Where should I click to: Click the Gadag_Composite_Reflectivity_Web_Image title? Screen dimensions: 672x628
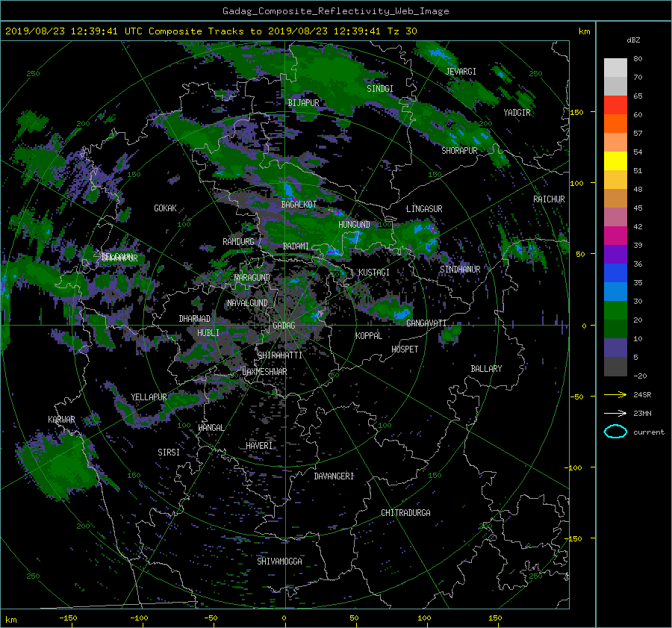pos(335,11)
